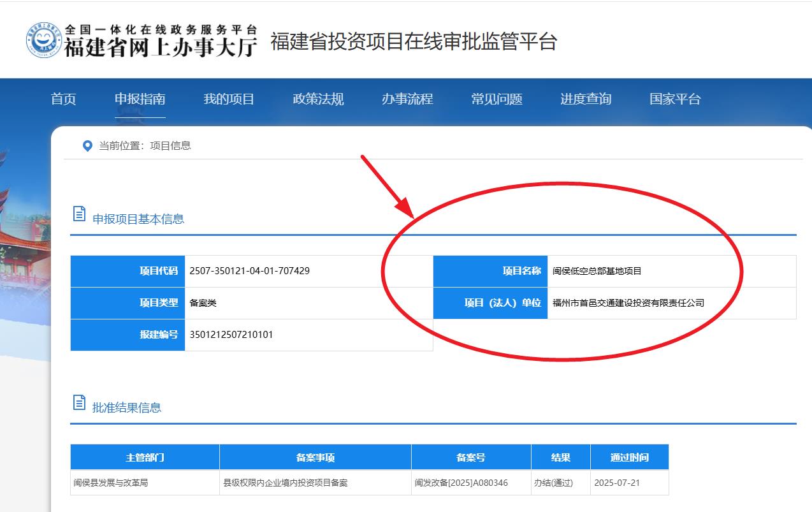812x512 pixels.
Task: Click the smiley-face portal logo
Action: [x=43, y=40]
